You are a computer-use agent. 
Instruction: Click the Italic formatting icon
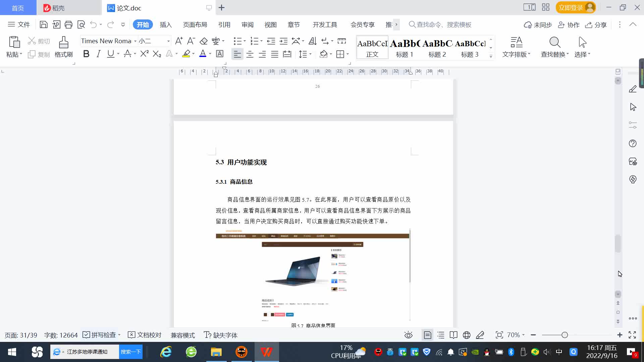98,54
